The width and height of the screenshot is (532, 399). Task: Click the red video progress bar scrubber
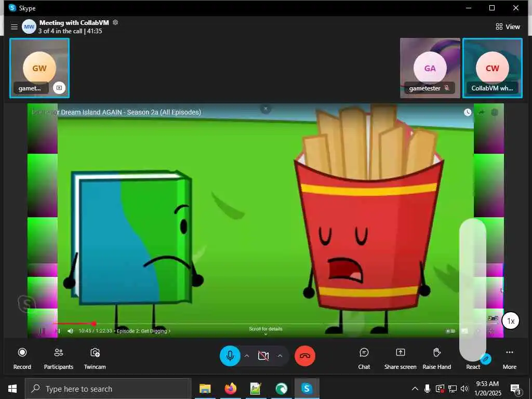point(94,324)
